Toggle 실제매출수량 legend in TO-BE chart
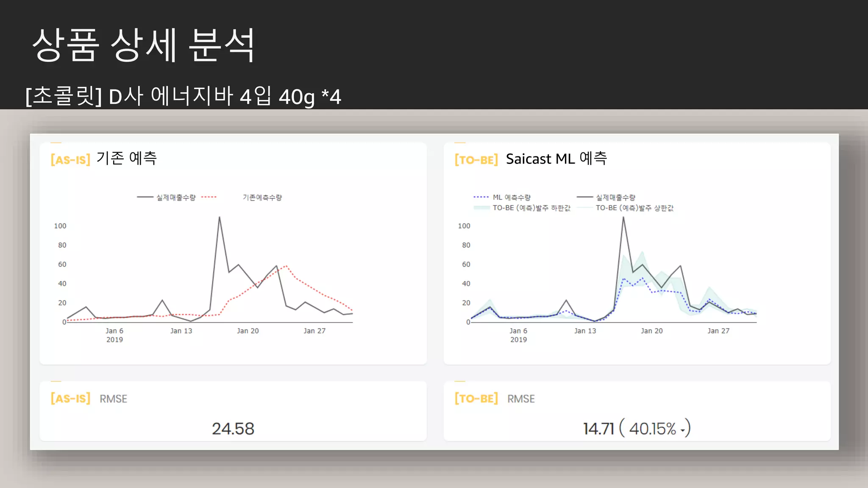 (x=606, y=197)
